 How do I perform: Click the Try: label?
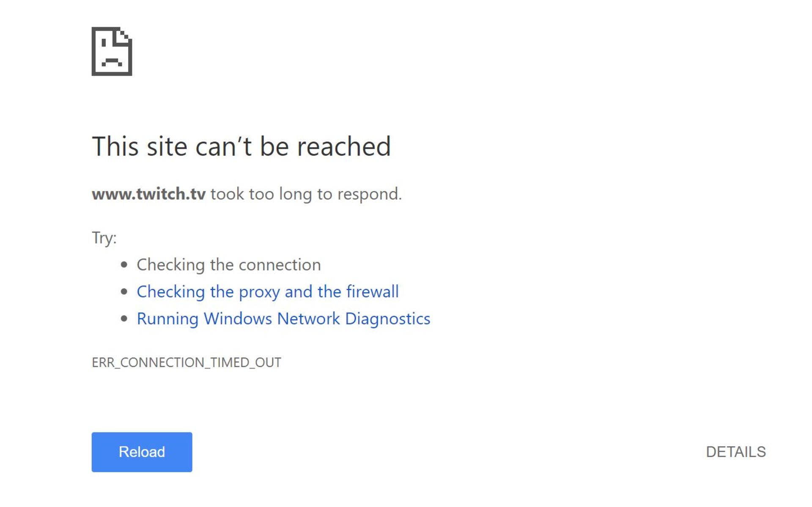104,238
